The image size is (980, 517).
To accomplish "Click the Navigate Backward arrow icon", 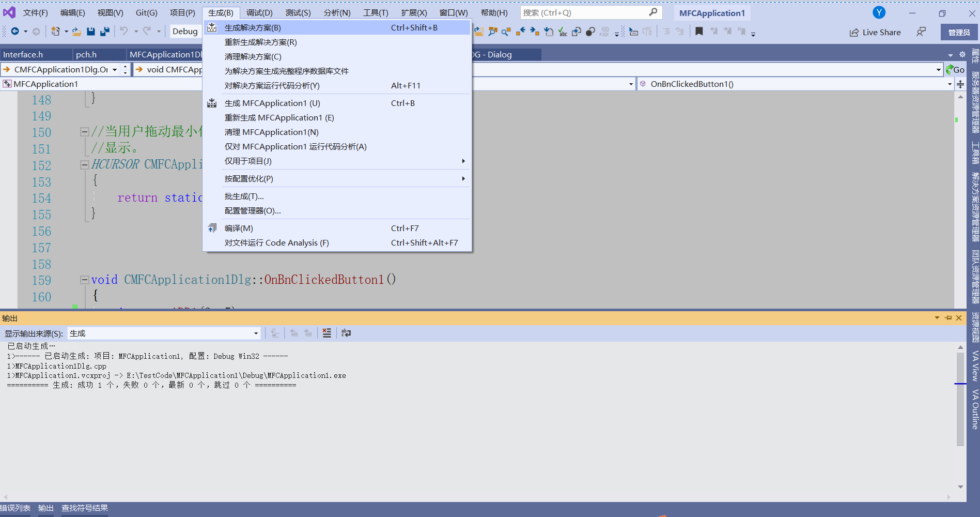I will (x=15, y=32).
